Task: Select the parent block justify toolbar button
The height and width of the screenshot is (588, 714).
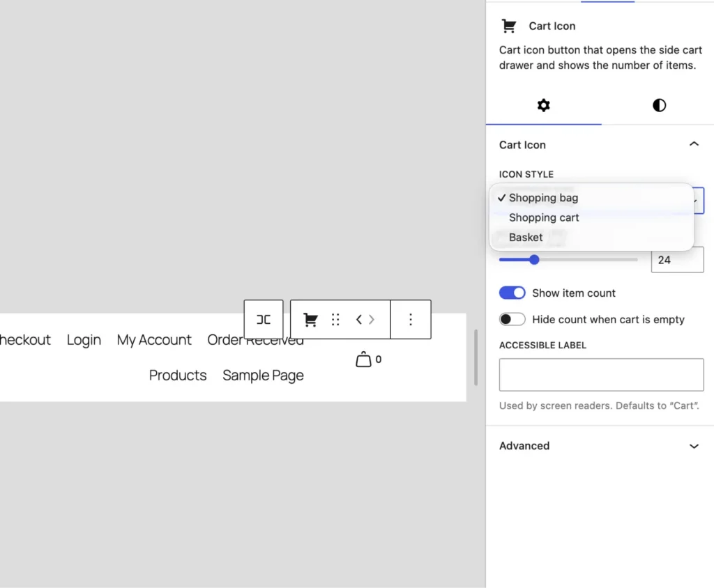Action: [x=264, y=320]
